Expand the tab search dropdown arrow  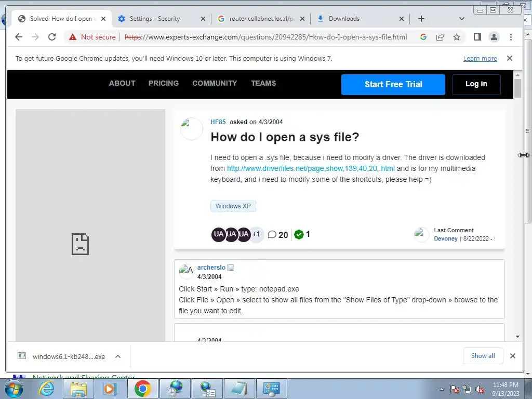461,19
